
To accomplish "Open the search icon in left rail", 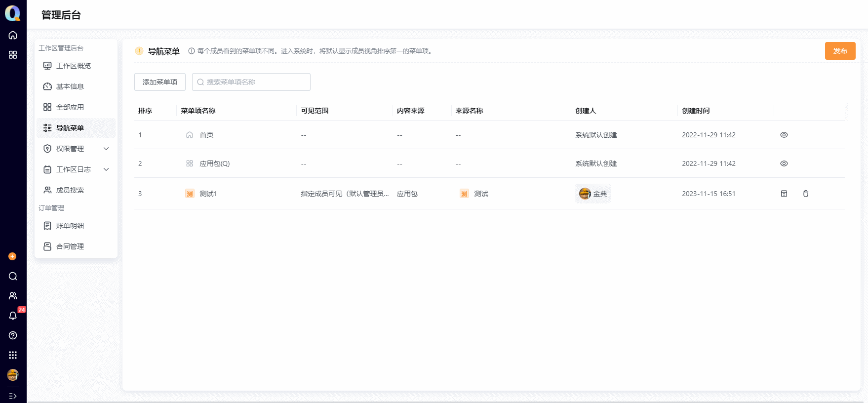I will [13, 276].
